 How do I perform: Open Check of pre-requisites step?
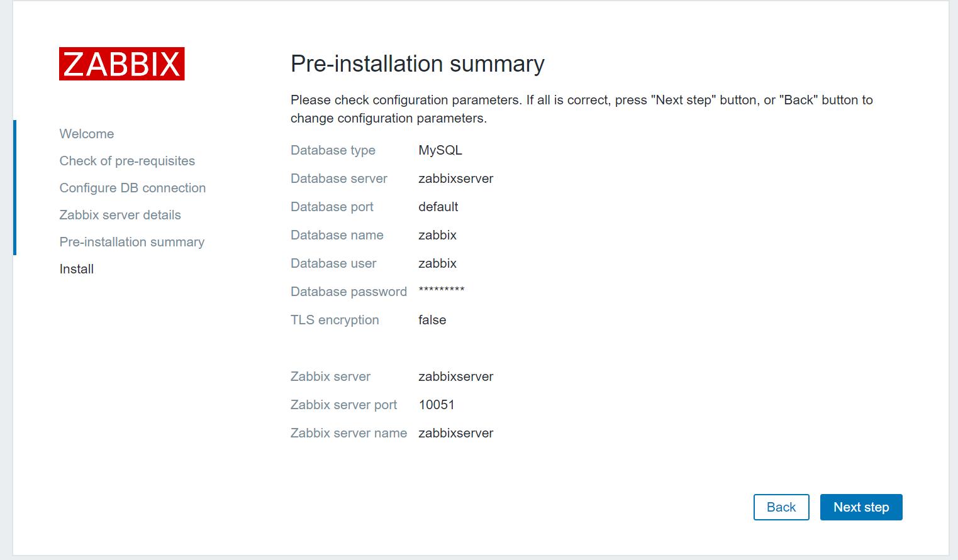(x=127, y=161)
